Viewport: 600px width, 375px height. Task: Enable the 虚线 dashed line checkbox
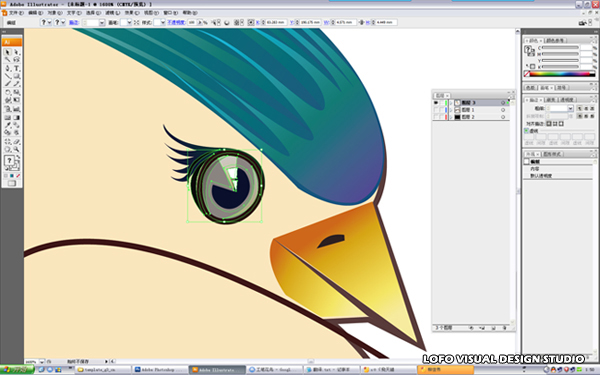[527, 131]
